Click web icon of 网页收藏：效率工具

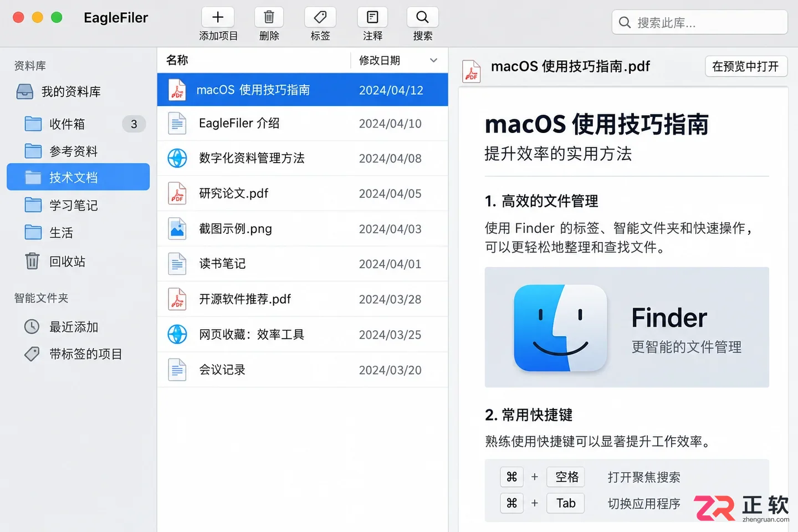click(x=177, y=334)
